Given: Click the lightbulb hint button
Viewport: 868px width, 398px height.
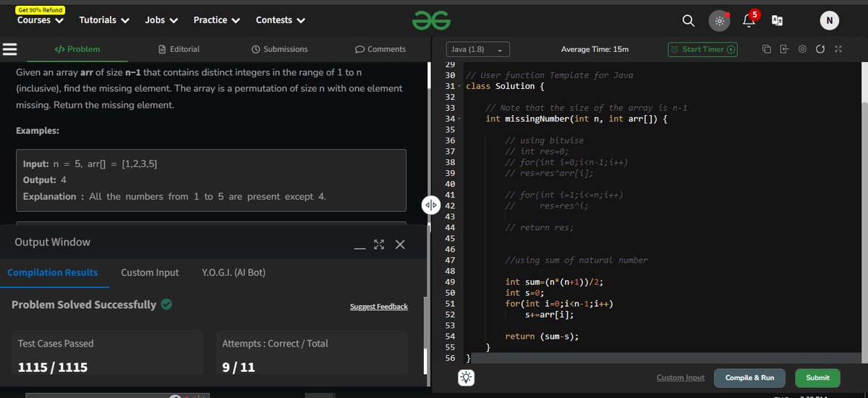Looking at the screenshot, I should tap(467, 377).
